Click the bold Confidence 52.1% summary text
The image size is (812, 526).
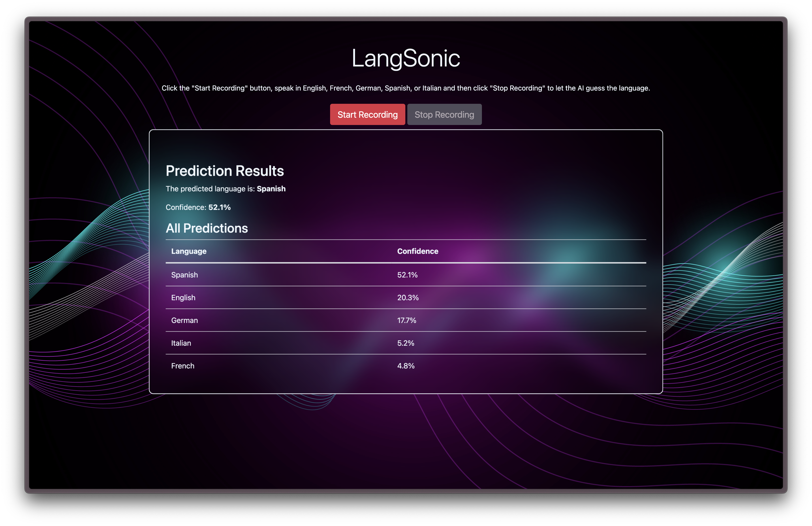(x=219, y=208)
